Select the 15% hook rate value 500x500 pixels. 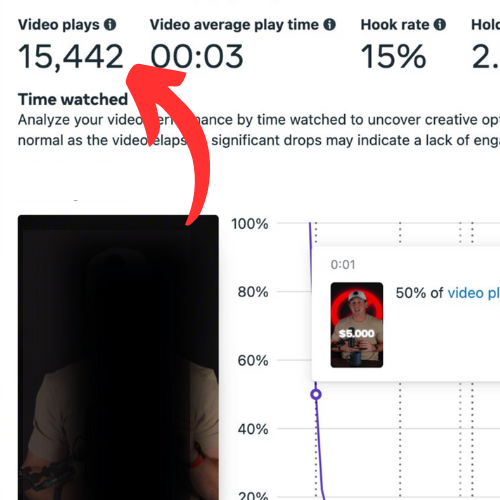pos(393,57)
